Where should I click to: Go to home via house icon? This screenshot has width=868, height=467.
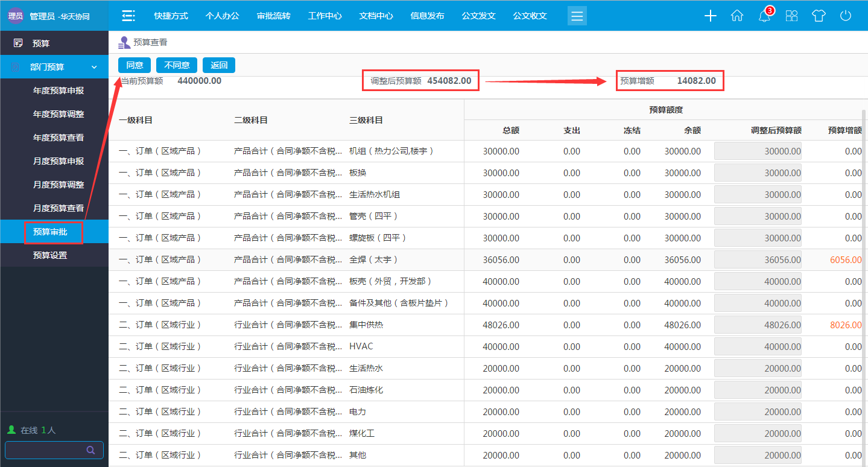point(737,16)
